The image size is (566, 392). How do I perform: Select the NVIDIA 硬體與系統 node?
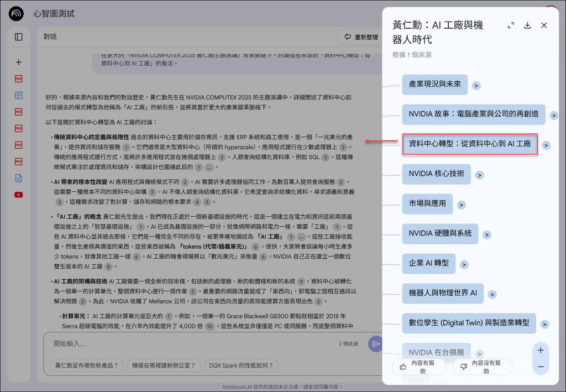coord(441,233)
